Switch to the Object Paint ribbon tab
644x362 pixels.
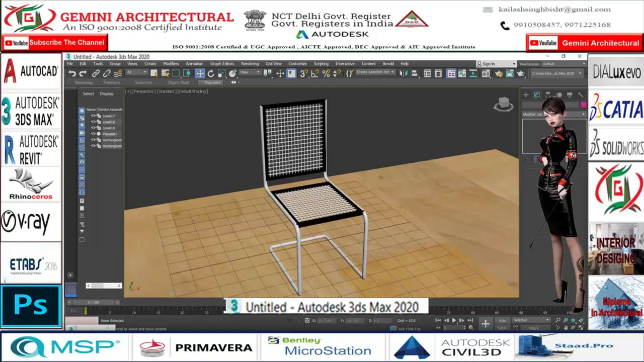(178, 82)
